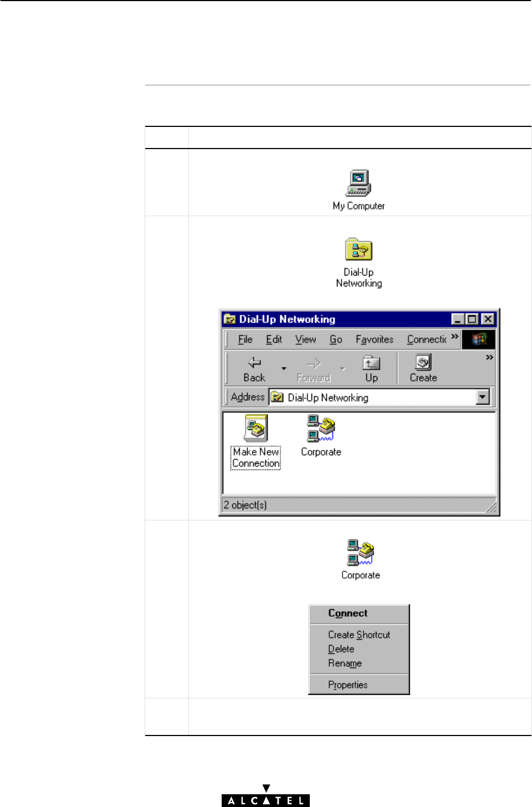Go Up one folder level

[371, 369]
